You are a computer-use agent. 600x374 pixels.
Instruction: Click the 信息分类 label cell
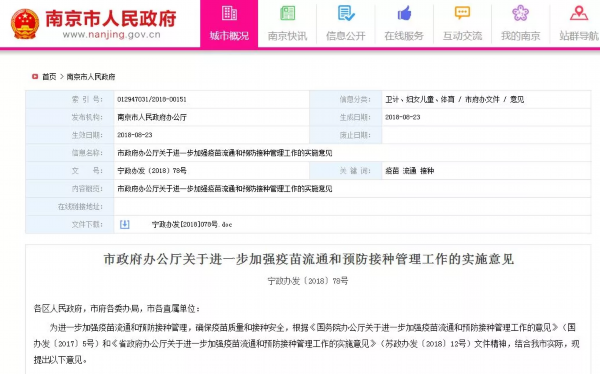[346, 100]
